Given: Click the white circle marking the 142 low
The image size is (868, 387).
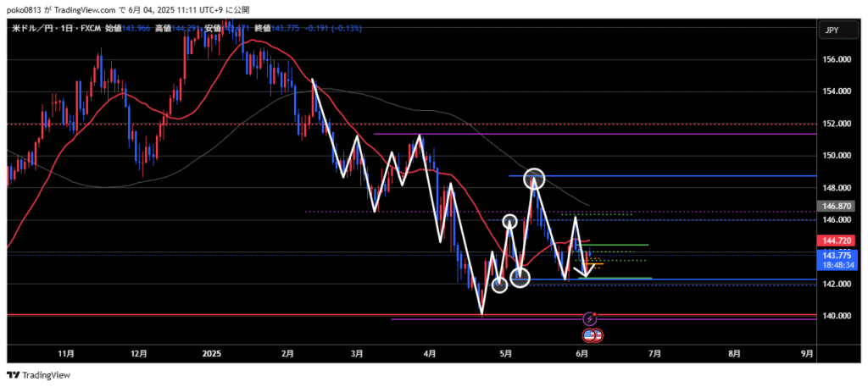Looking at the screenshot, I should [520, 277].
